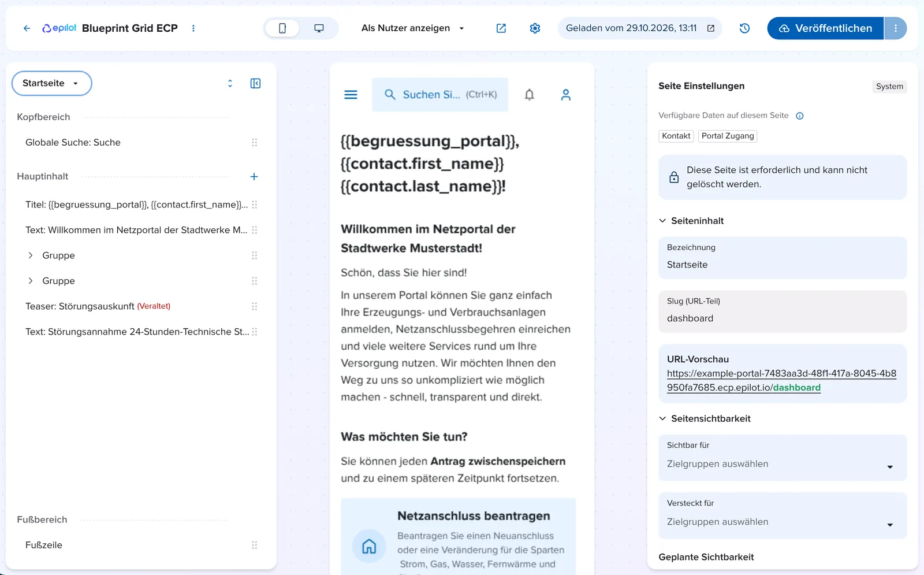The height and width of the screenshot is (575, 924).
Task: Click the Veröffentlichen button
Action: coord(825,28)
